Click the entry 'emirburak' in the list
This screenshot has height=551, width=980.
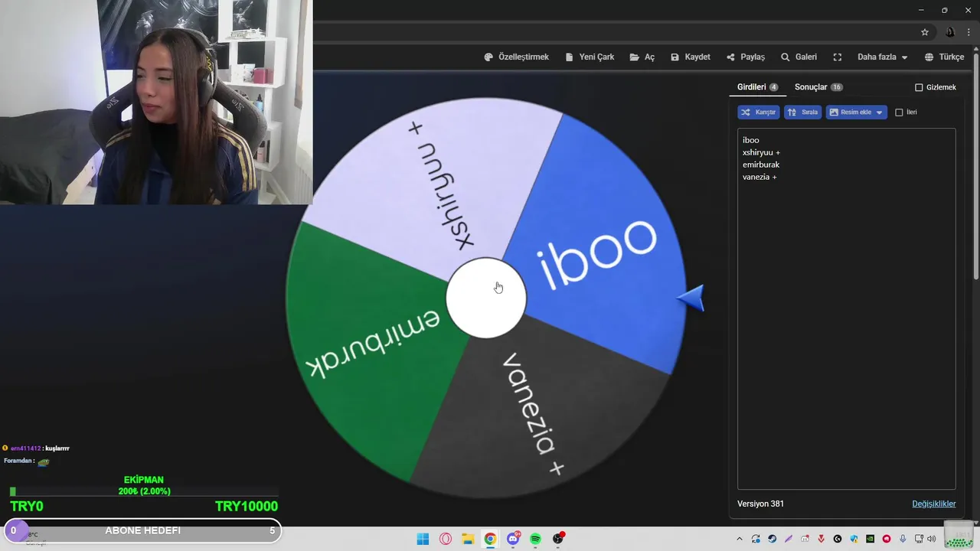pyautogui.click(x=761, y=165)
